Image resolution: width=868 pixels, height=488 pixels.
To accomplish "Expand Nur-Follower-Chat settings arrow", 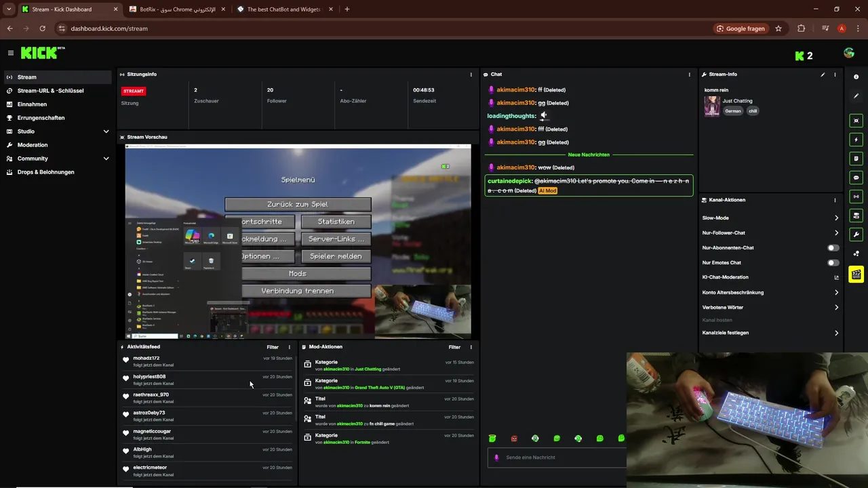I will 836,233.
